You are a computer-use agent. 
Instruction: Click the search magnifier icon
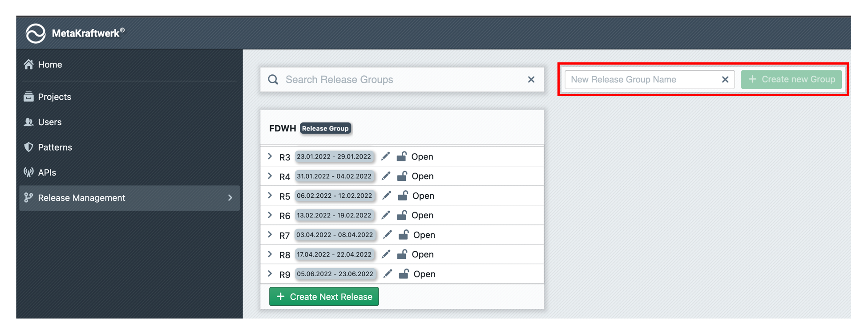click(x=273, y=80)
